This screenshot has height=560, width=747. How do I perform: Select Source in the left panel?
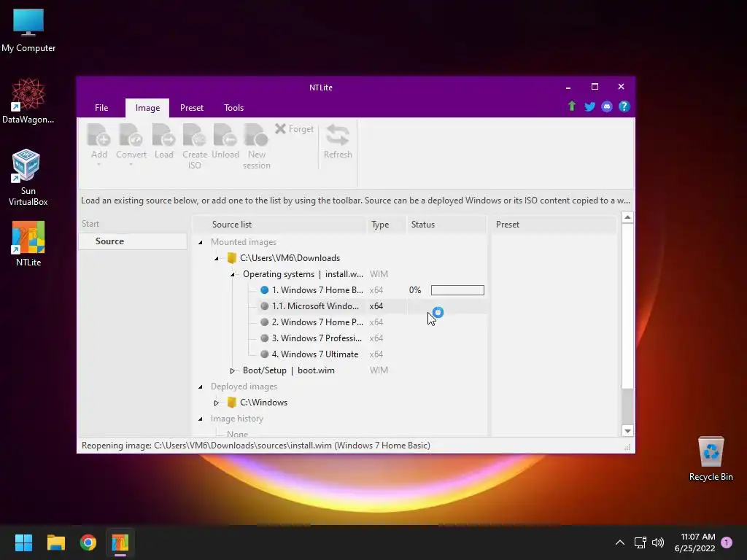[133, 241]
